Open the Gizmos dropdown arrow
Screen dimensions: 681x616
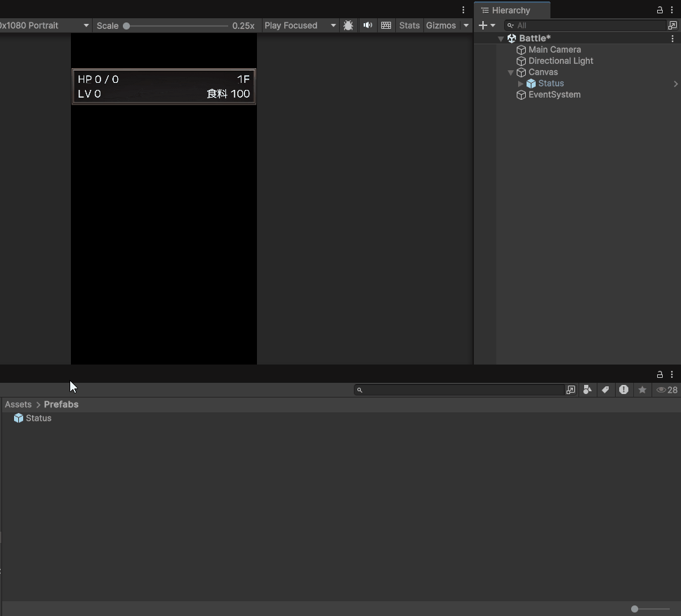point(465,25)
